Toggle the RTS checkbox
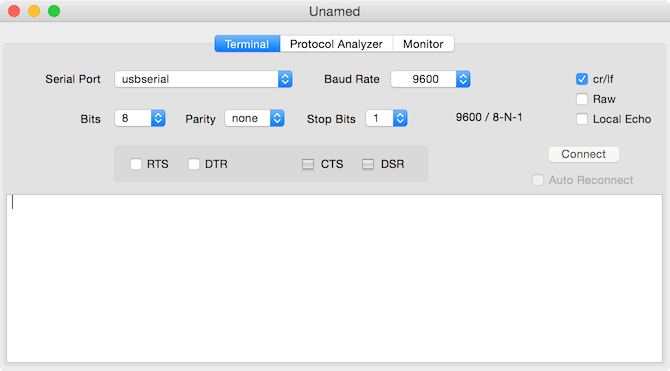The image size is (670, 371). pos(136,164)
